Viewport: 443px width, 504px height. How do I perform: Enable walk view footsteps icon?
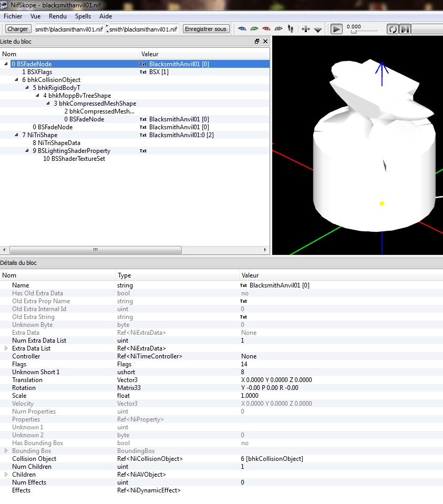pos(291,29)
